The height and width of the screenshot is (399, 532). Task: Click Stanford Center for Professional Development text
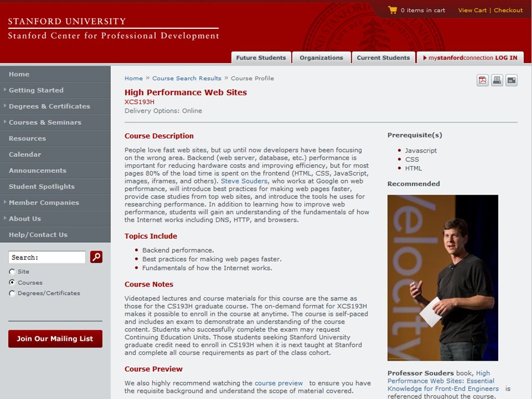[x=113, y=35]
